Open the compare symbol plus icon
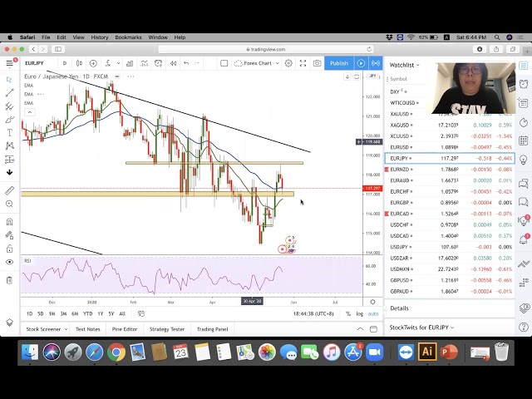Image resolution: width=532 pixels, height=399 pixels. (x=93, y=63)
